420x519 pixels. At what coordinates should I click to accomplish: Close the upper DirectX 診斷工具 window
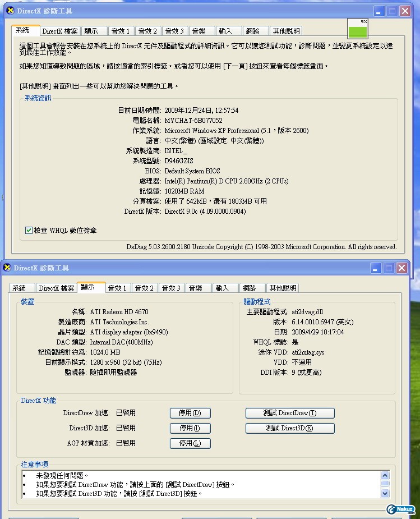(405, 11)
